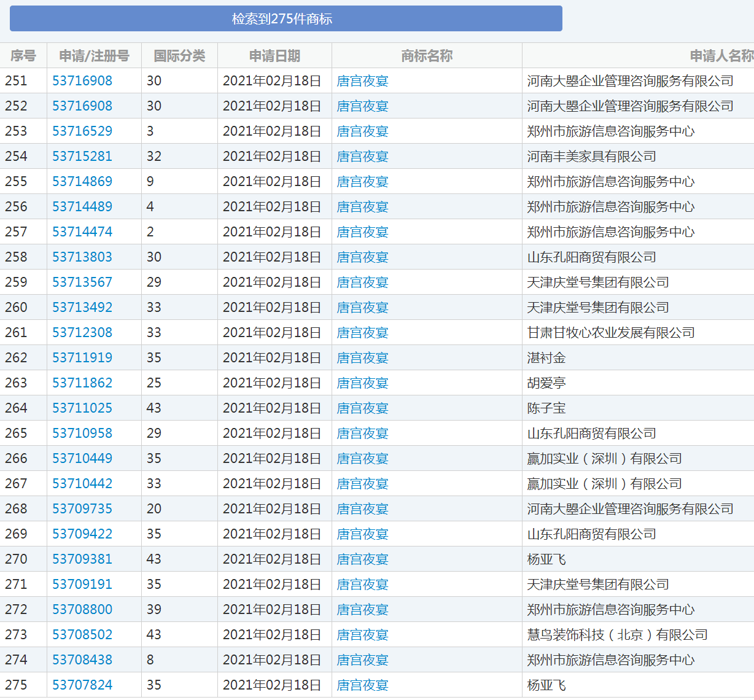Open registration number 53712308
The height and width of the screenshot is (700, 754).
pyautogui.click(x=82, y=332)
